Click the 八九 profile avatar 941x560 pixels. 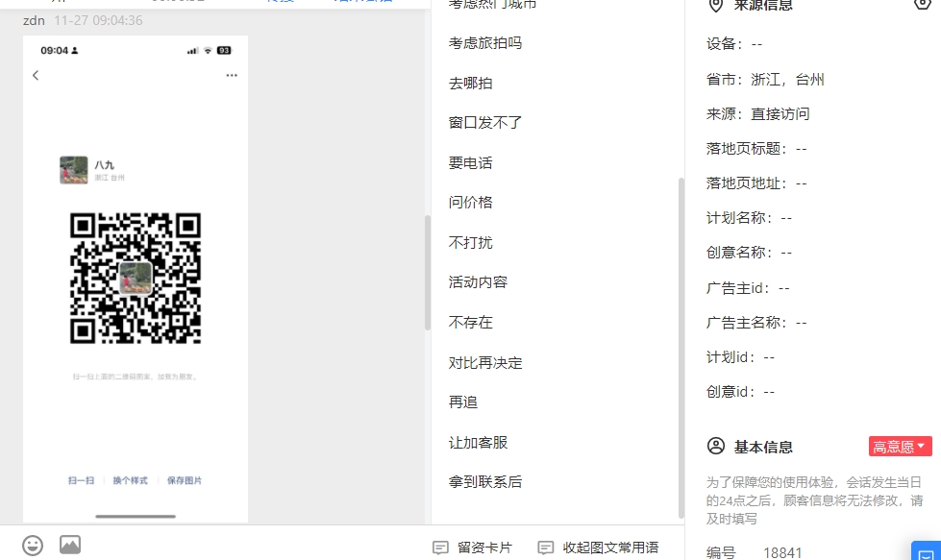click(74, 170)
